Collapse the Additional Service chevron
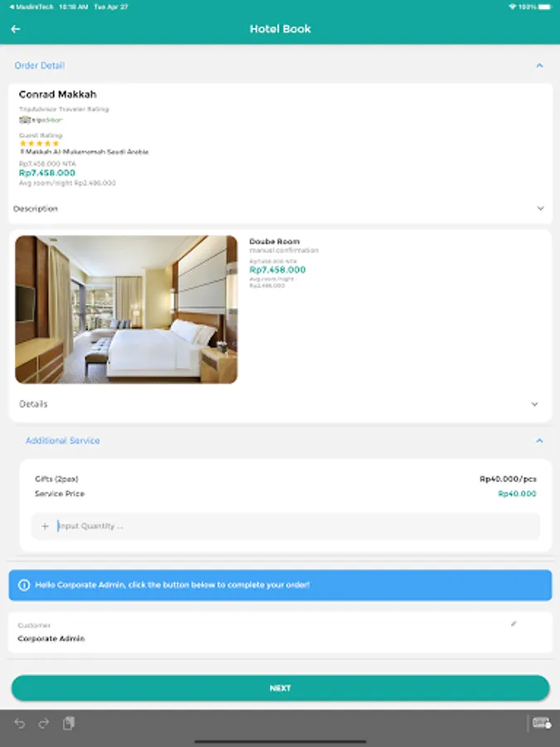Screen dimensions: 560x747 539,441
